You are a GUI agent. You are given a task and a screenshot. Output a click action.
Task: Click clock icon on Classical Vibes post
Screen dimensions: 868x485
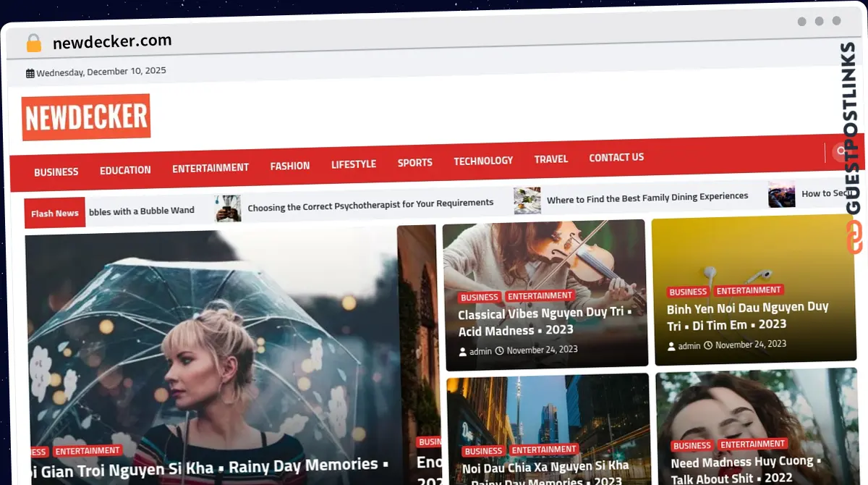499,351
